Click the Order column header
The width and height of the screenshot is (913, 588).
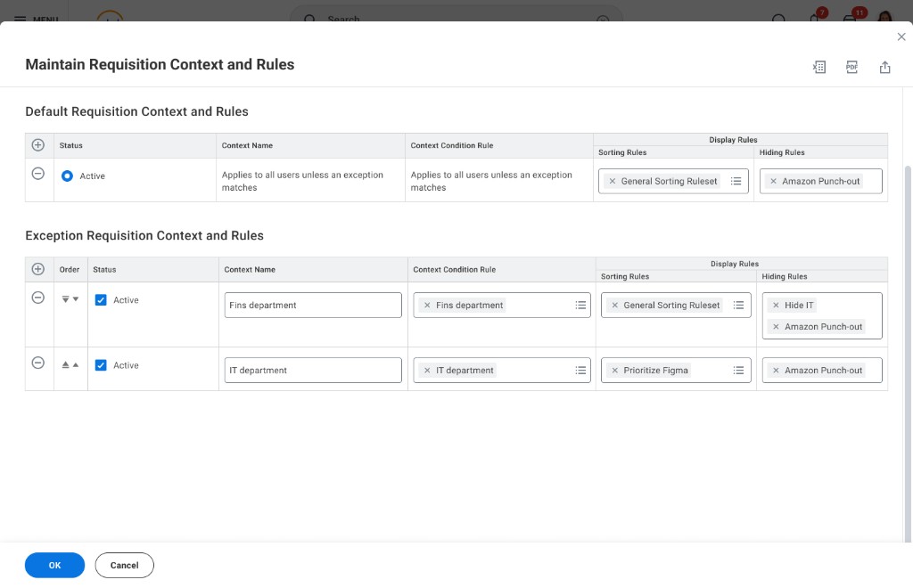click(70, 269)
